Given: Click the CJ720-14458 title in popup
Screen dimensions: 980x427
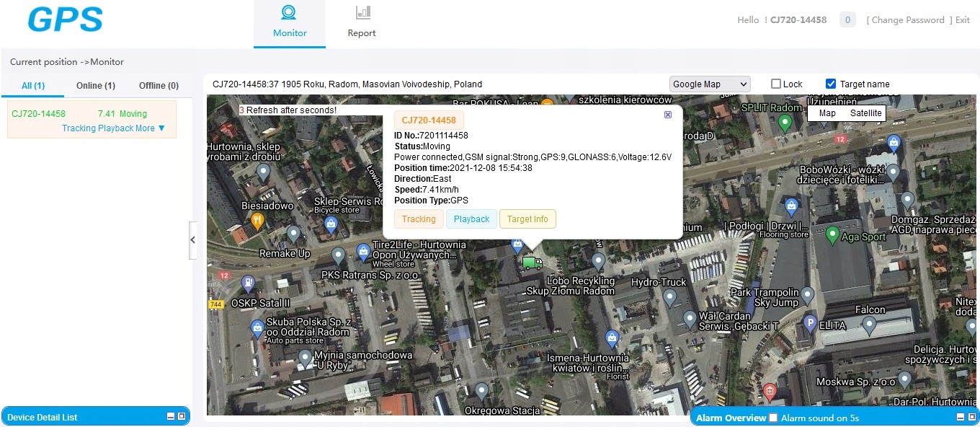Looking at the screenshot, I should [x=429, y=120].
